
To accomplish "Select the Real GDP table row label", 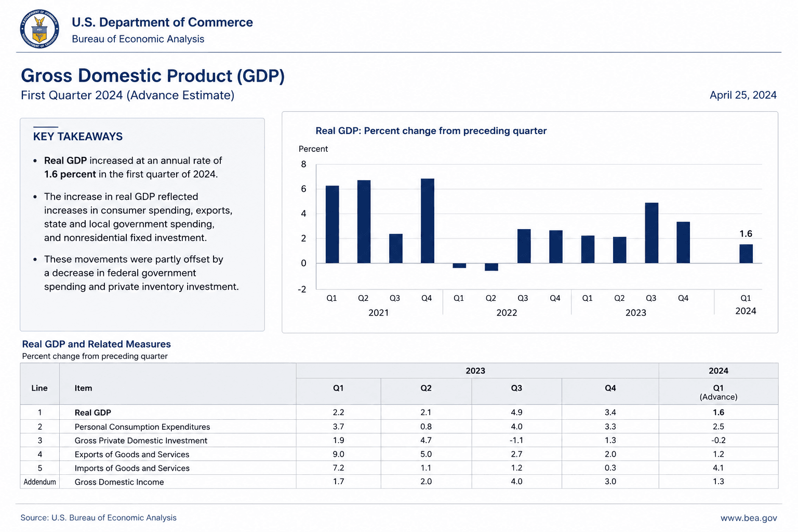I will [93, 413].
